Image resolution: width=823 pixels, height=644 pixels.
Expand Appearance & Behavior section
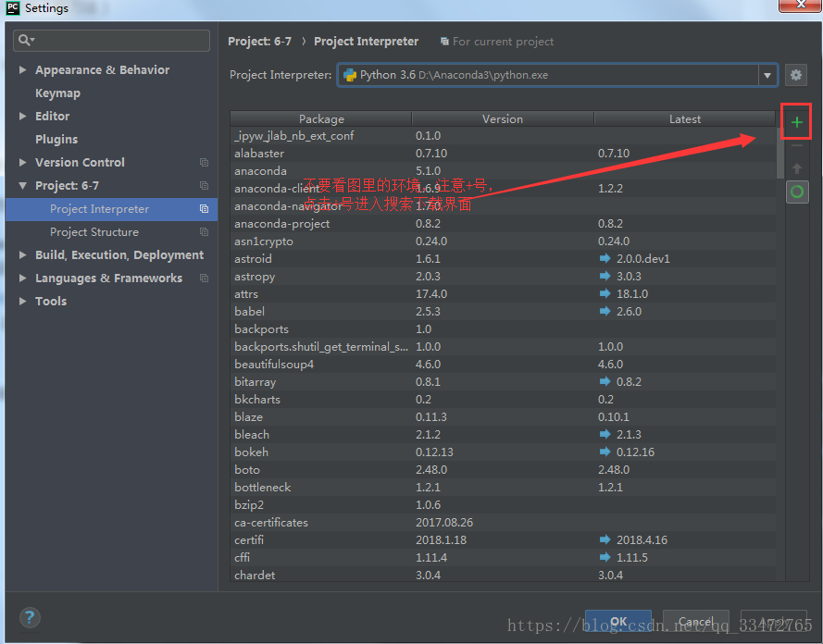tap(22, 69)
